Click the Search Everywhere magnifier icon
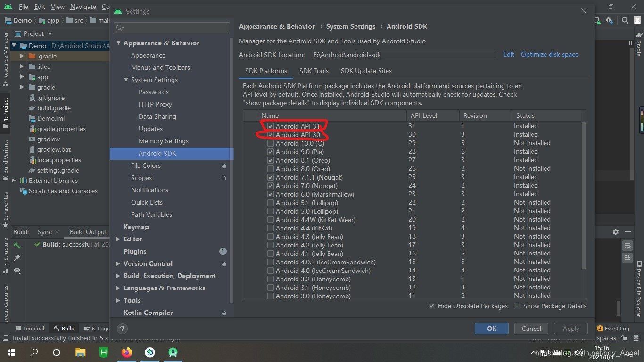 tap(625, 20)
